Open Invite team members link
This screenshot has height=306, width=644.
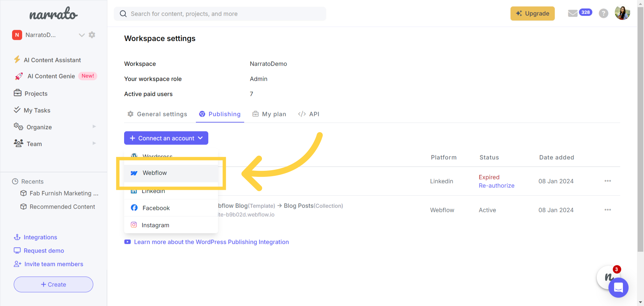pos(54,264)
